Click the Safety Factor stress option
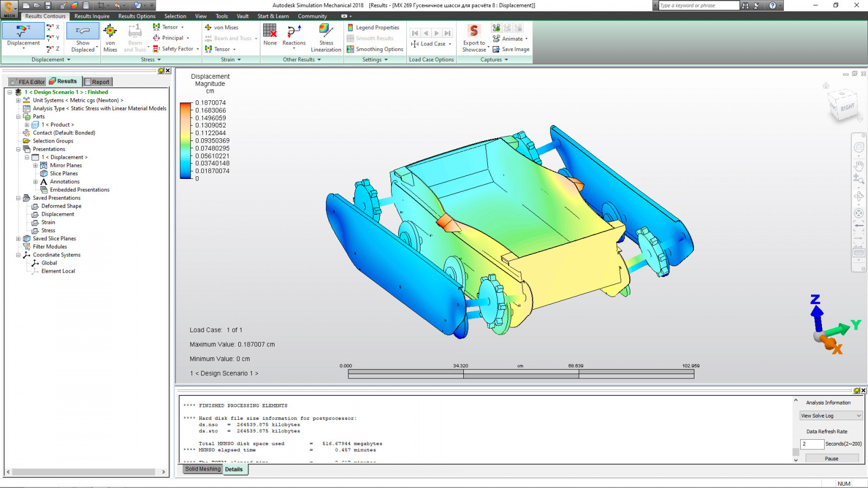 tap(174, 49)
